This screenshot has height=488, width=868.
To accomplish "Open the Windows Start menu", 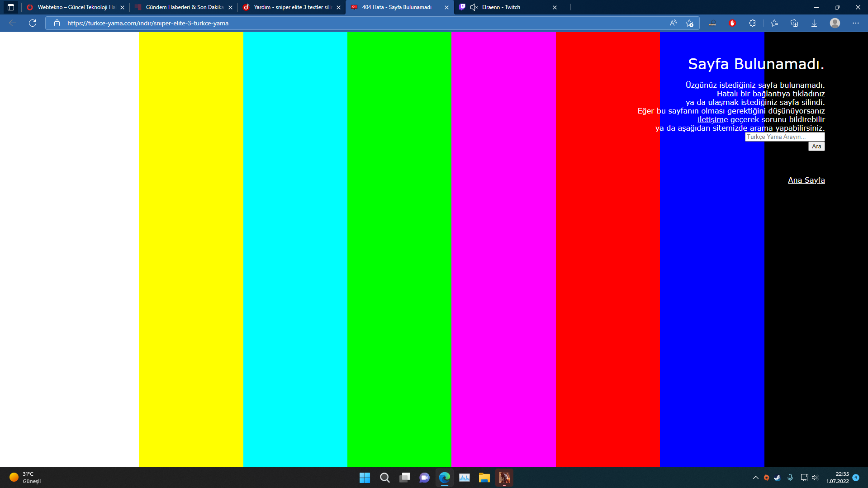I will tap(365, 478).
